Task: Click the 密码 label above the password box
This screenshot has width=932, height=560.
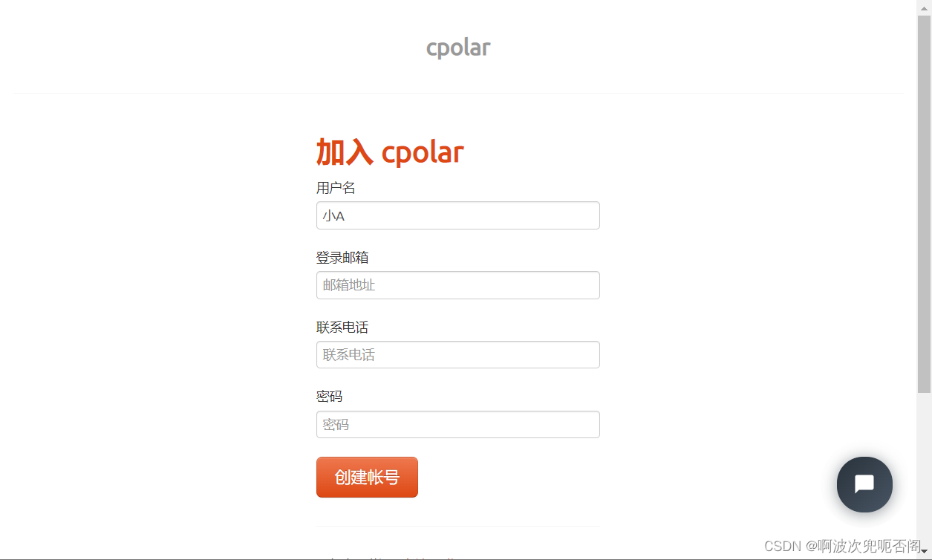Action: (327, 396)
